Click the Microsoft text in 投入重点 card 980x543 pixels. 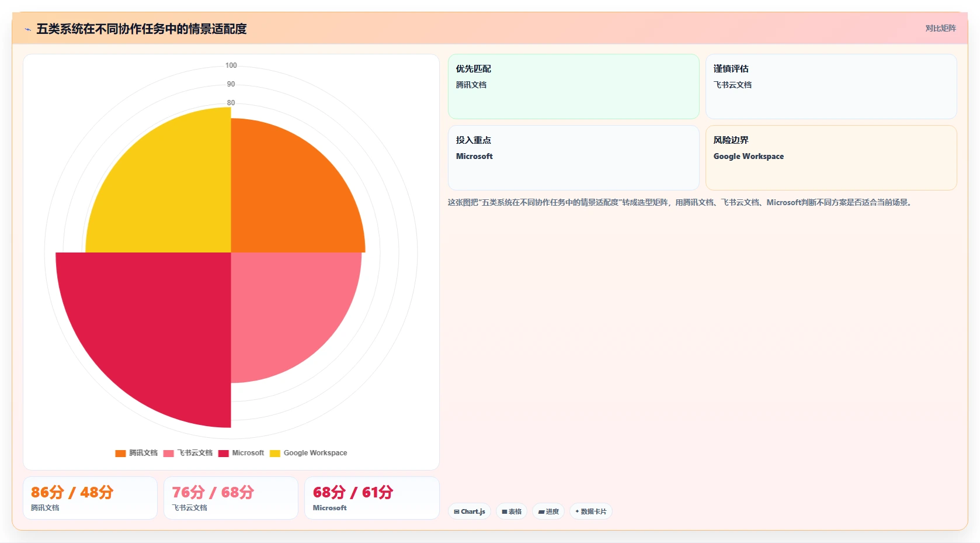474,156
